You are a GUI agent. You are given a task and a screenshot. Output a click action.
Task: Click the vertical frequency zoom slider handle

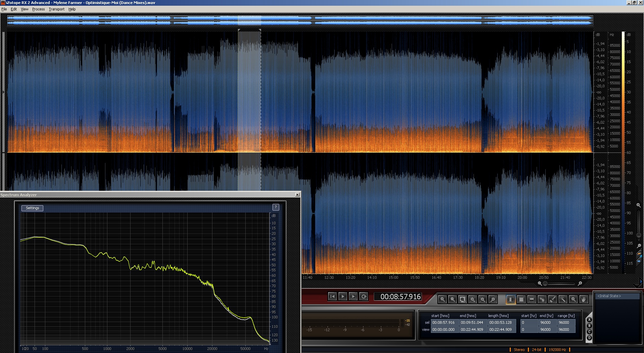(x=639, y=235)
